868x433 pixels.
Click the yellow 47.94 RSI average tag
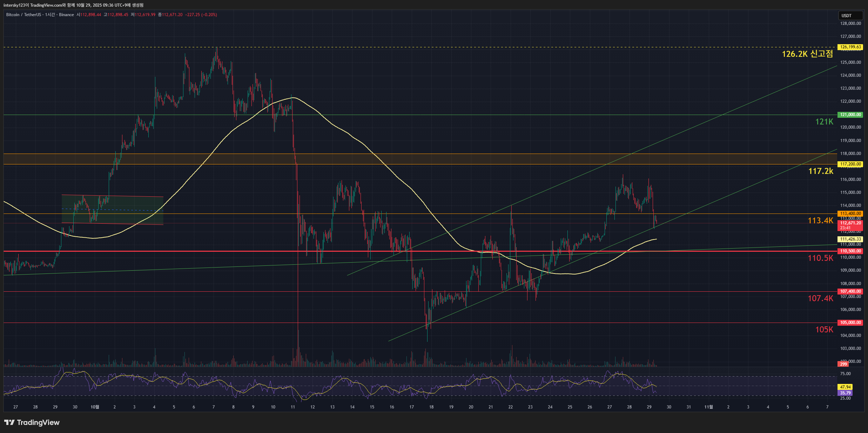point(845,387)
